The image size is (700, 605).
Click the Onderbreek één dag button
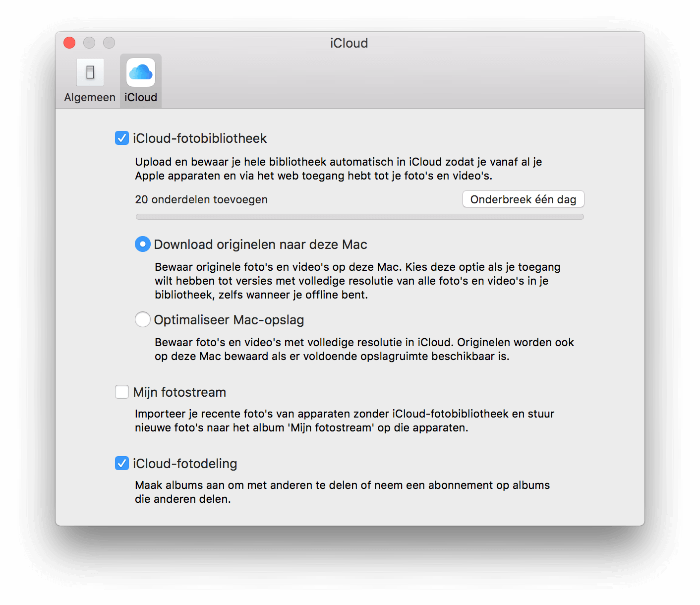523,199
